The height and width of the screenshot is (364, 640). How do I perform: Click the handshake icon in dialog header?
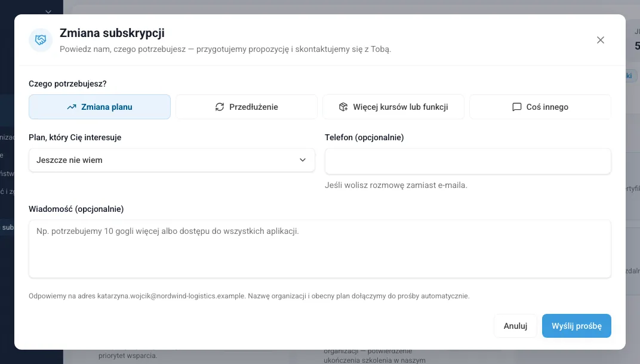pyautogui.click(x=41, y=40)
